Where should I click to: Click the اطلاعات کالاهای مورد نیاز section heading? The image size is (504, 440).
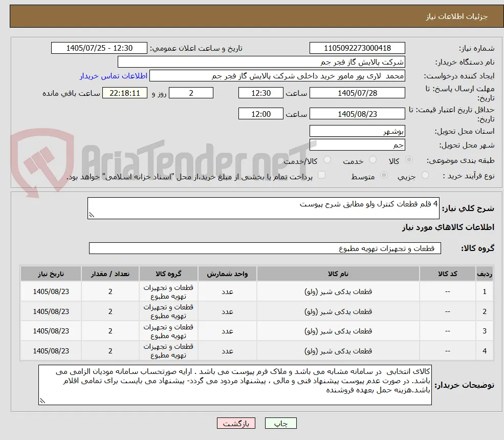click(448, 227)
